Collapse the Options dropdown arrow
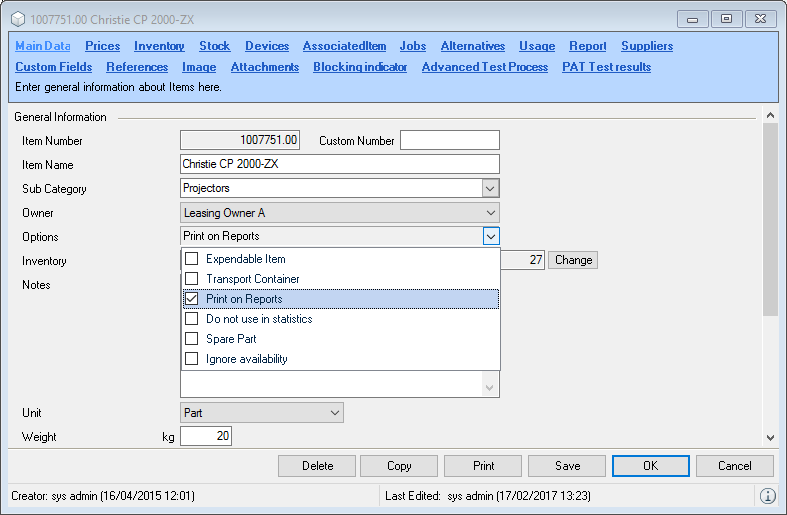 pyautogui.click(x=490, y=237)
